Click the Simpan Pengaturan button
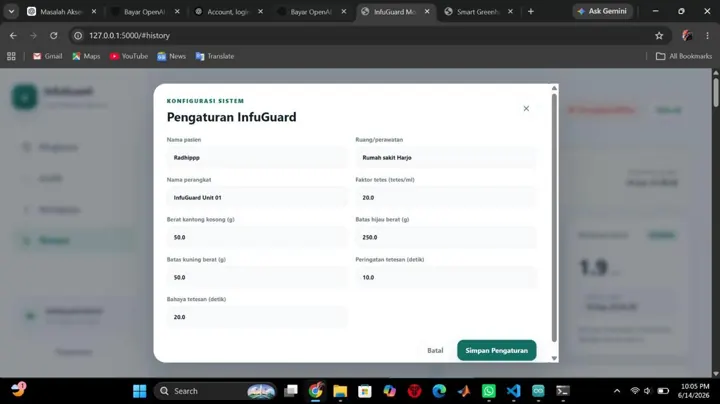 tap(496, 350)
